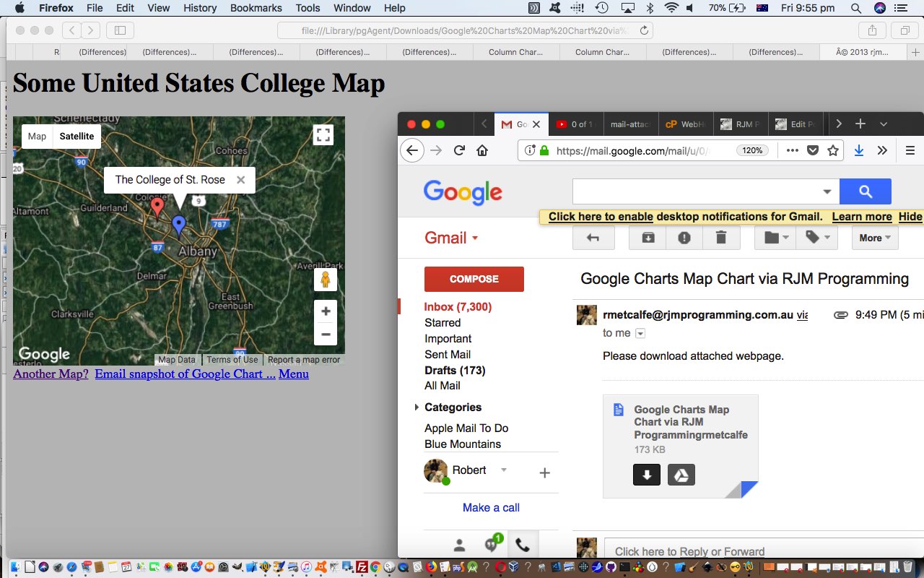Report the message as spam

pyautogui.click(x=684, y=238)
